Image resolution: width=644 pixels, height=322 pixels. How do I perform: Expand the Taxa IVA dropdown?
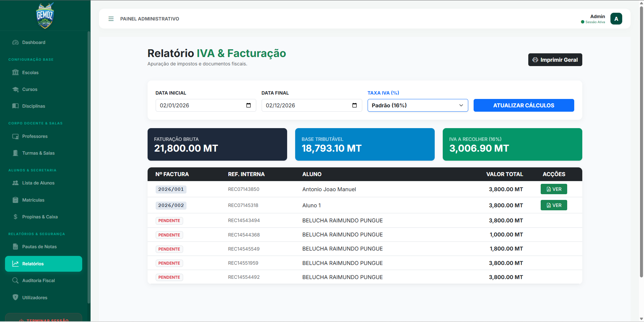pos(418,105)
